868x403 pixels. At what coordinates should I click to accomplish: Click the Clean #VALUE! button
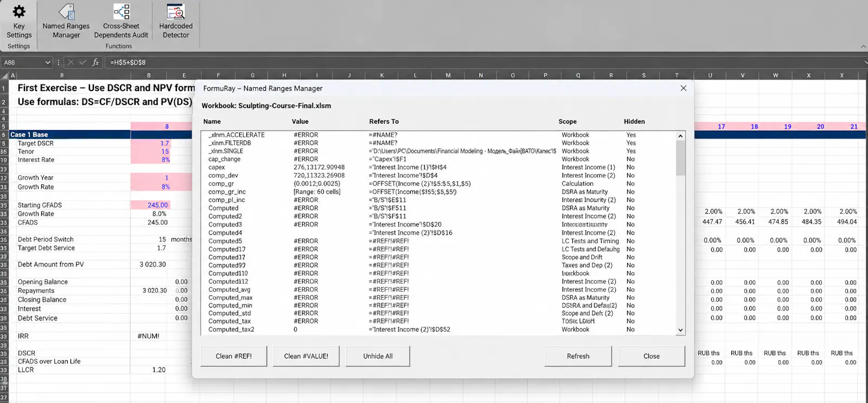306,356
